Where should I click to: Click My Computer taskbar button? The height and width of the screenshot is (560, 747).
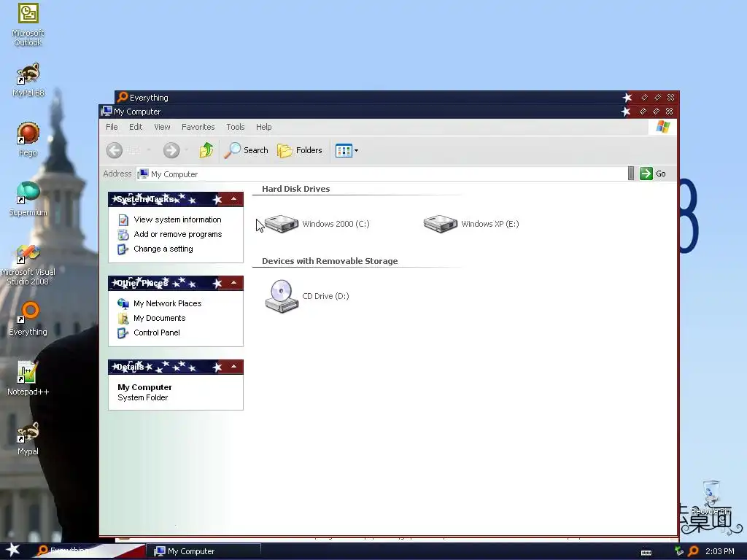pyautogui.click(x=203, y=551)
